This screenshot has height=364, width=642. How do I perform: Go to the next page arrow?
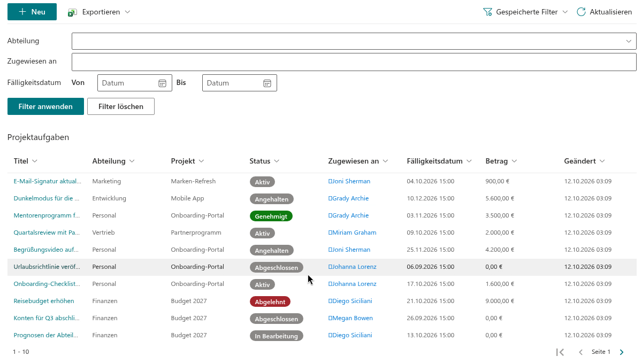click(x=622, y=352)
